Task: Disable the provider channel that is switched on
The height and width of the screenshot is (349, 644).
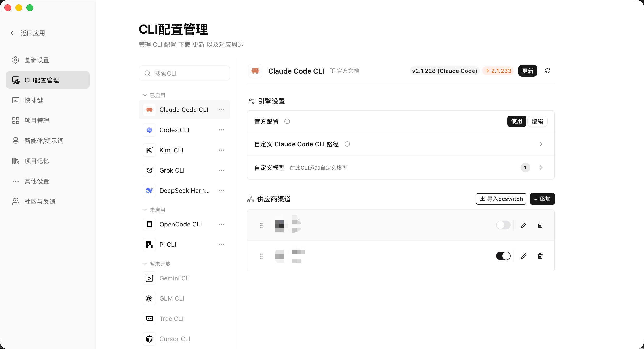Action: coord(503,256)
